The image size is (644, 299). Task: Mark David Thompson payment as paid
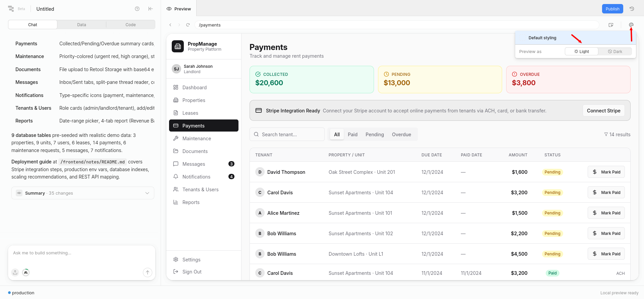tap(606, 172)
